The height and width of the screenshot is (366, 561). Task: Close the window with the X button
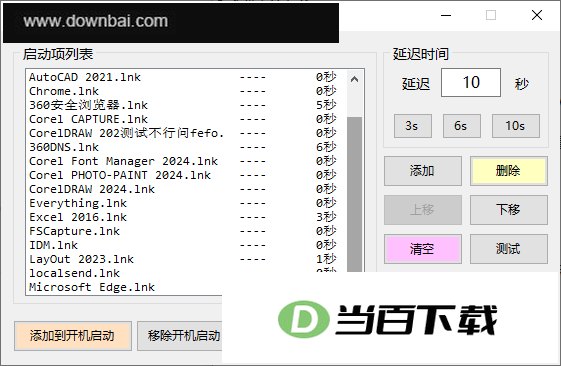pyautogui.click(x=537, y=15)
